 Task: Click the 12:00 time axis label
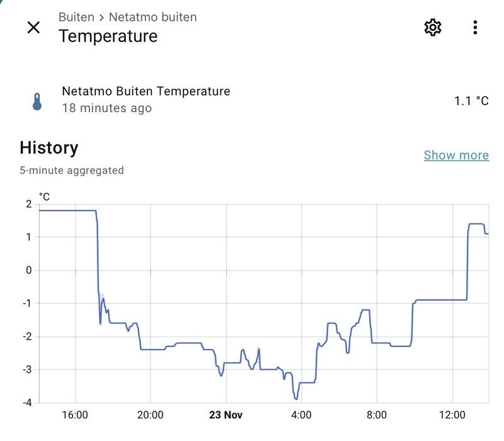[452, 415]
